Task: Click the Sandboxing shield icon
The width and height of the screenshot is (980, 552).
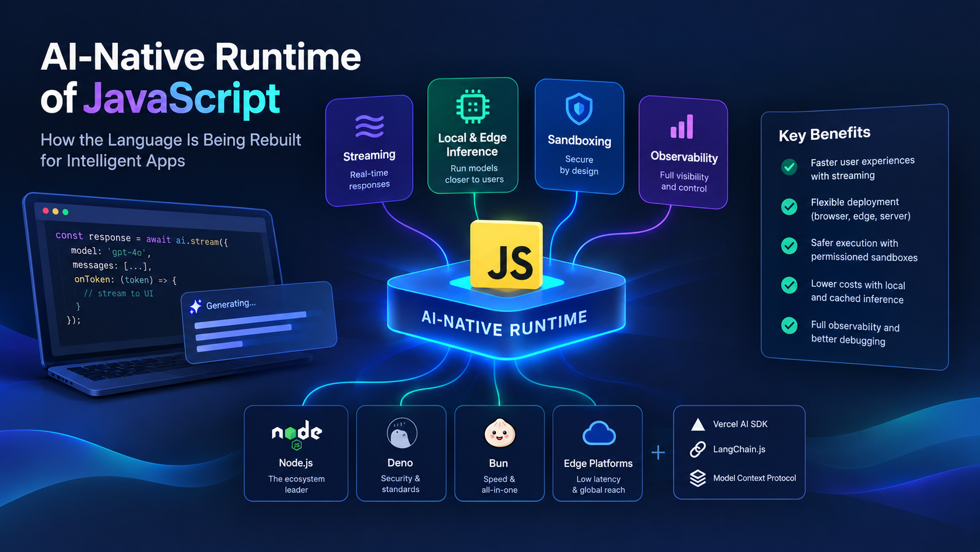Action: coord(579,109)
